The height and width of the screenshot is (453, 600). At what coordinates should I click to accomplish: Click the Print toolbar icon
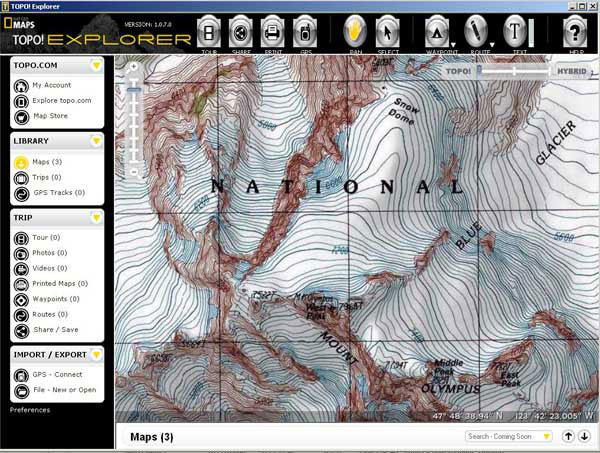[x=272, y=30]
